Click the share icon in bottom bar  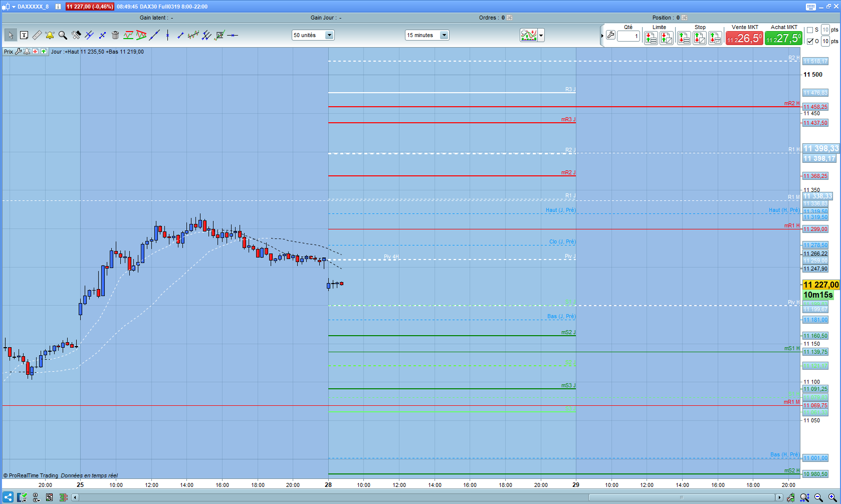(8, 497)
